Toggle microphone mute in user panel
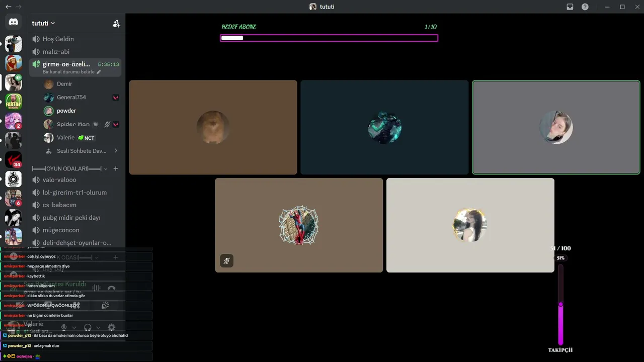This screenshot has height=362, width=644. pos(64,327)
